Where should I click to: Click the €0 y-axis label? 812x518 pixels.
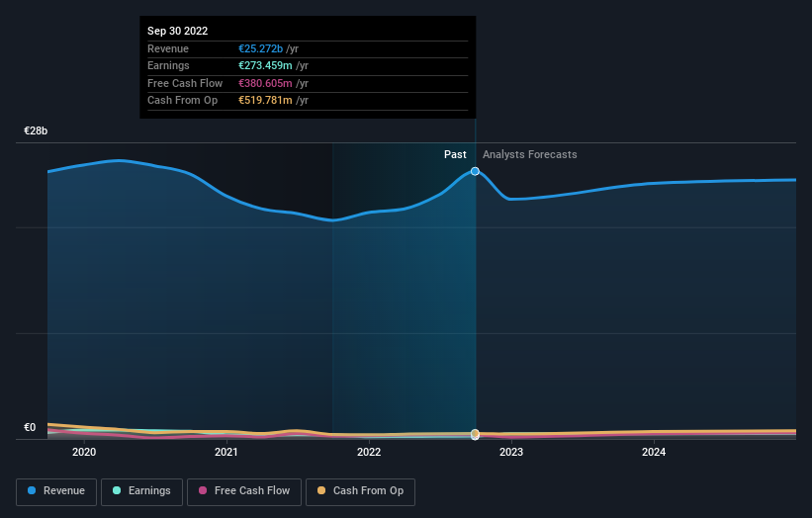click(x=30, y=427)
